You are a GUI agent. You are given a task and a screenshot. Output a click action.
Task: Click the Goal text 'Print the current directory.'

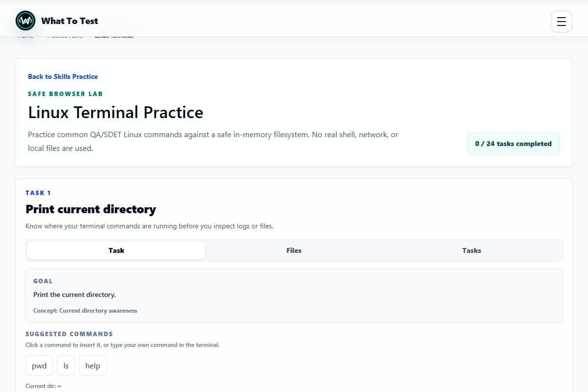[74, 294]
